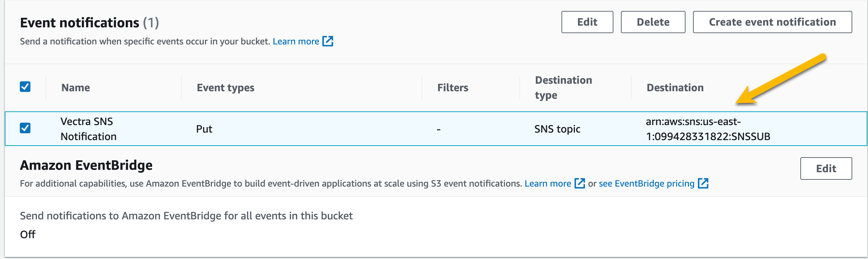868x259 pixels.
Task: Click the Filters column header
Action: tap(453, 88)
